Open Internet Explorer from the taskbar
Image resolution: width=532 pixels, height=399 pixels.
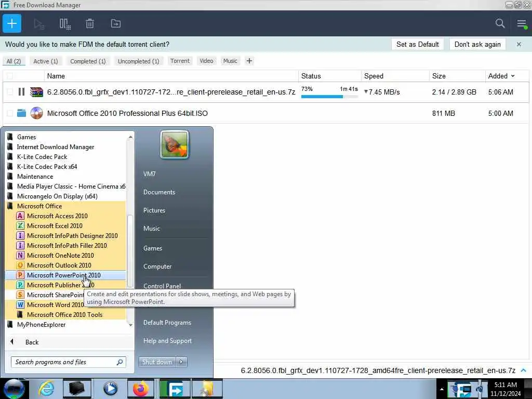click(x=46, y=389)
